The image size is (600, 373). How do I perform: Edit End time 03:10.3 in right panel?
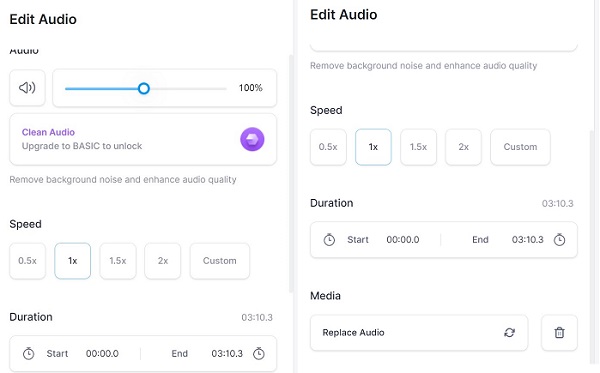[528, 240]
